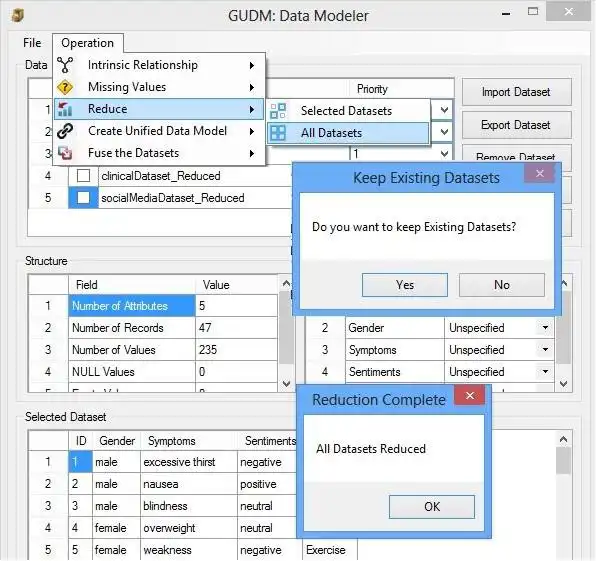
Task: Click the nausea symptom cell
Action: 189,484
